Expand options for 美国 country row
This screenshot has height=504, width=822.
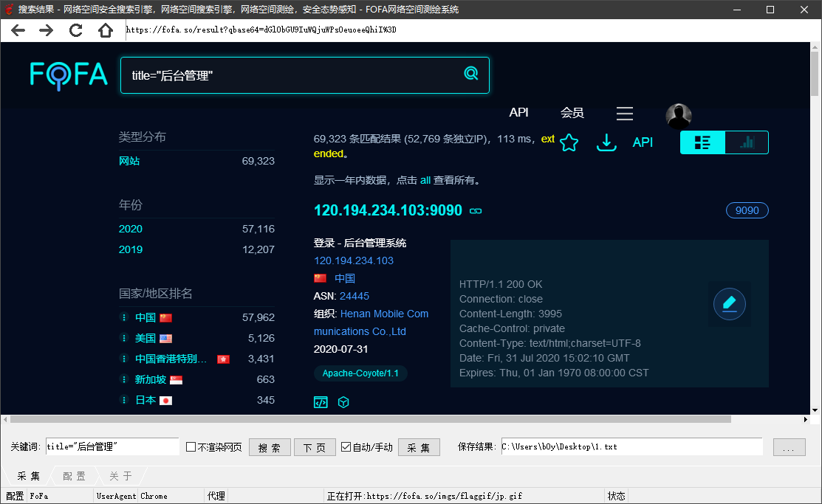click(x=124, y=338)
